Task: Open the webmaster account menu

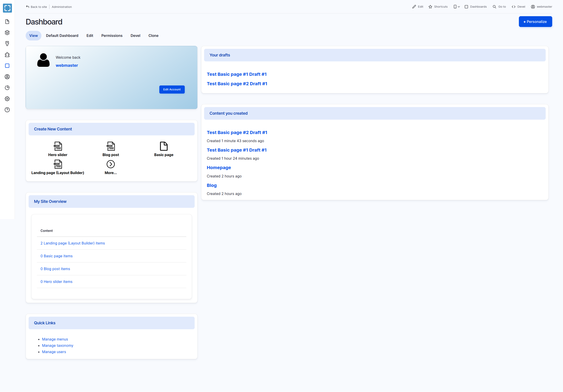Action: click(541, 7)
